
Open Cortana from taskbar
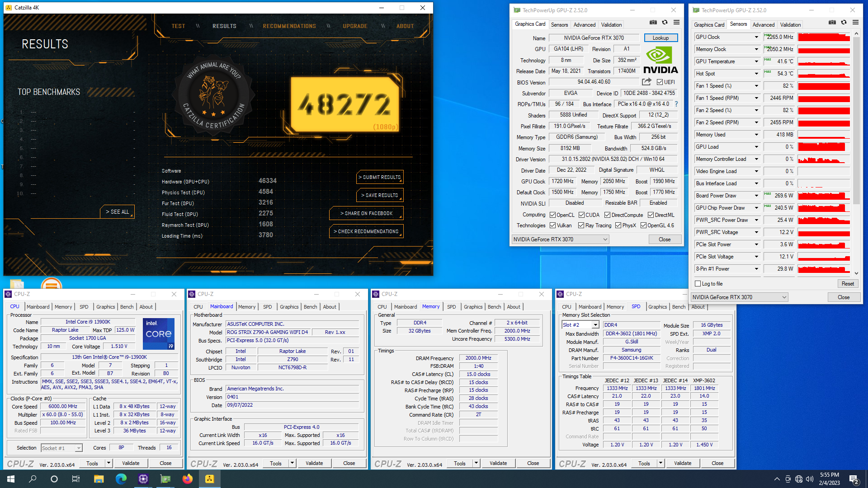[54, 479]
